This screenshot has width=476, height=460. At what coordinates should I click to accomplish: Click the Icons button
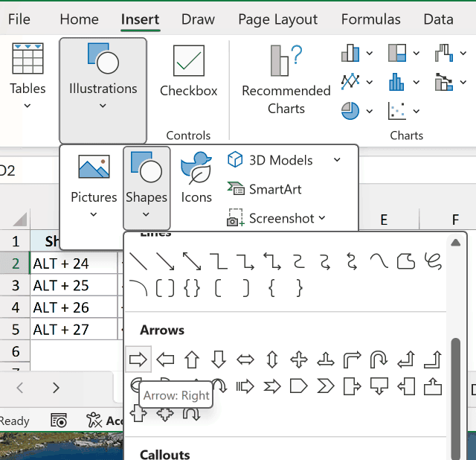coord(196,178)
